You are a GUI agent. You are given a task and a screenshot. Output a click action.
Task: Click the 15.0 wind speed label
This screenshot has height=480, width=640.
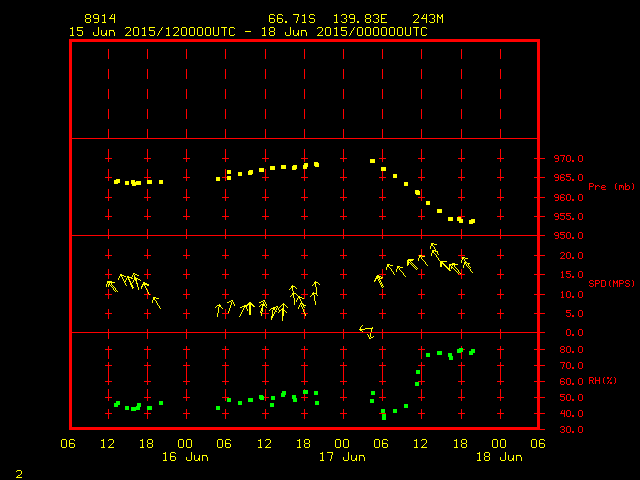click(x=571, y=275)
